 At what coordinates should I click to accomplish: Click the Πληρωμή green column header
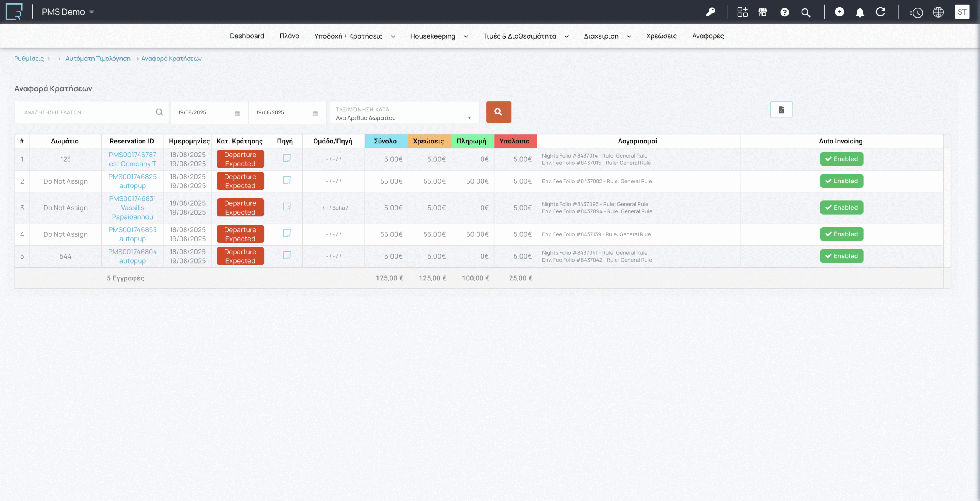click(x=472, y=141)
